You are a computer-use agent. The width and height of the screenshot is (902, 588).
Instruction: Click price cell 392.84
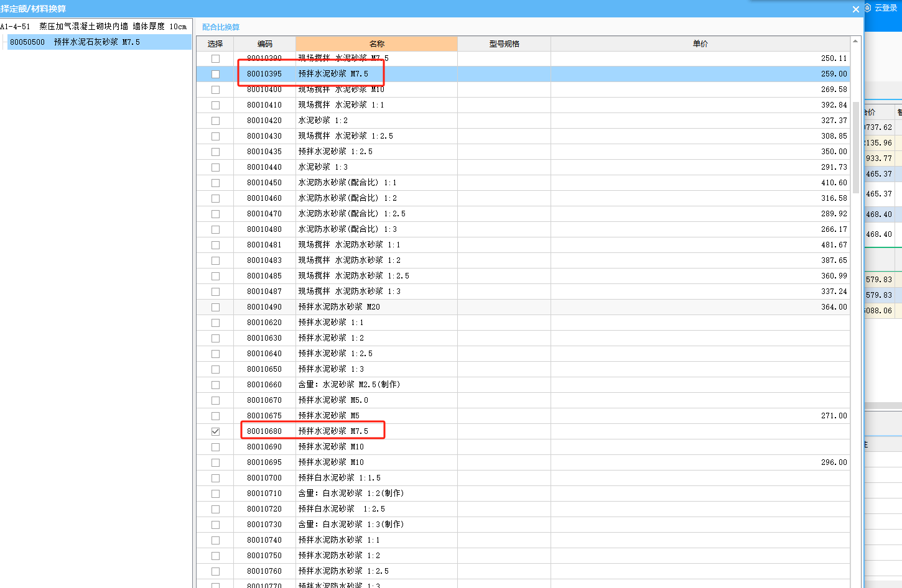tap(700, 105)
